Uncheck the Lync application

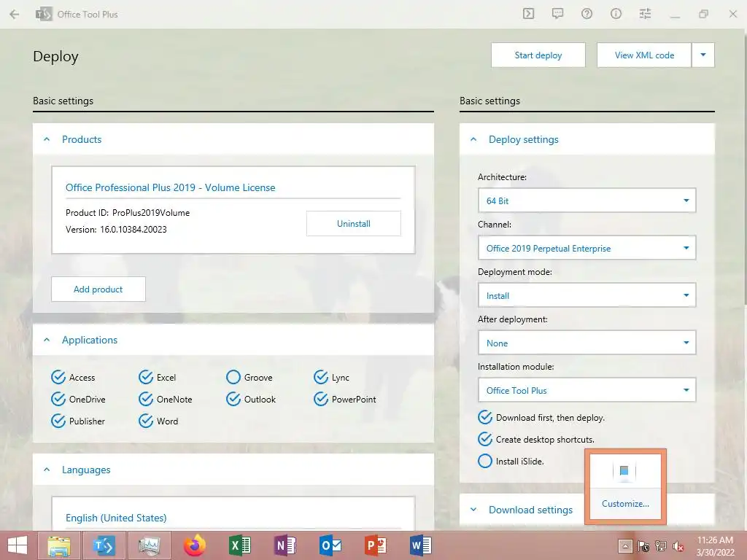[321, 377]
